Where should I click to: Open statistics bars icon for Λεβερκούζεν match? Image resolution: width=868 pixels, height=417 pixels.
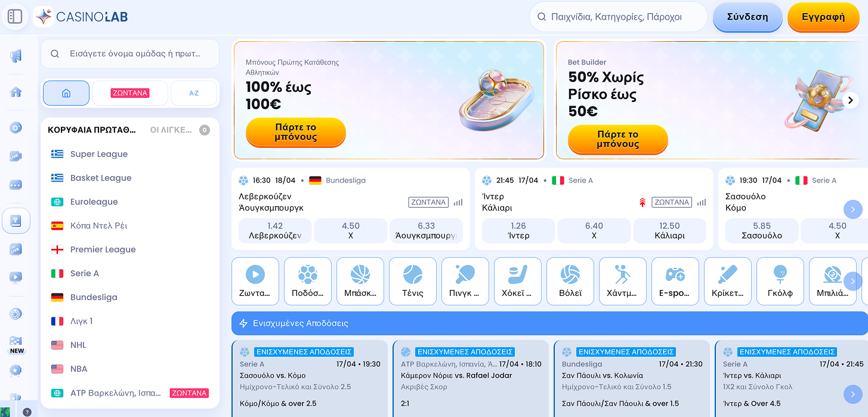click(x=458, y=202)
